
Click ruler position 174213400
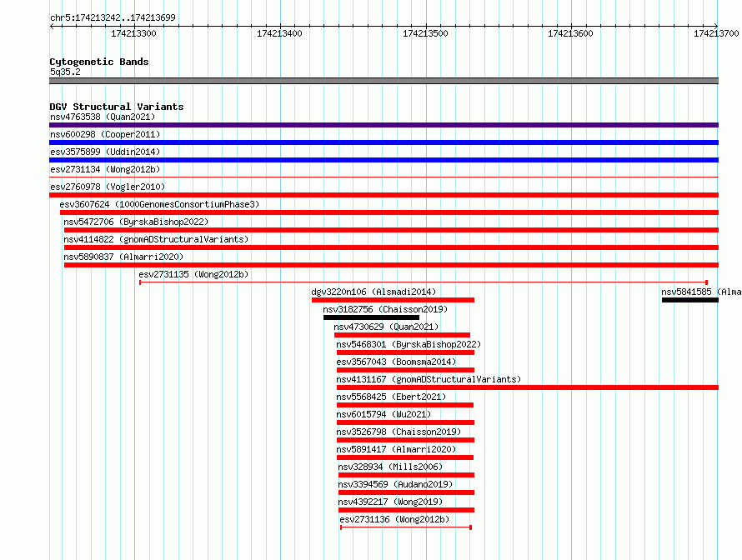(x=279, y=33)
